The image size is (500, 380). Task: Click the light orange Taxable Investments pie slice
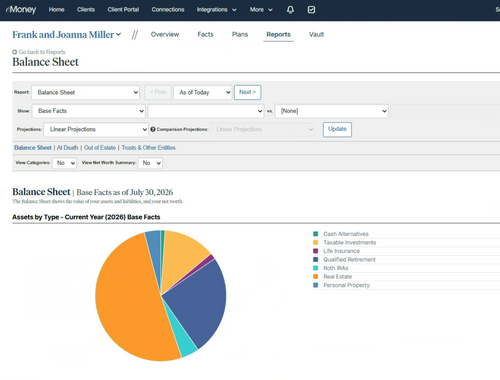pos(180,257)
